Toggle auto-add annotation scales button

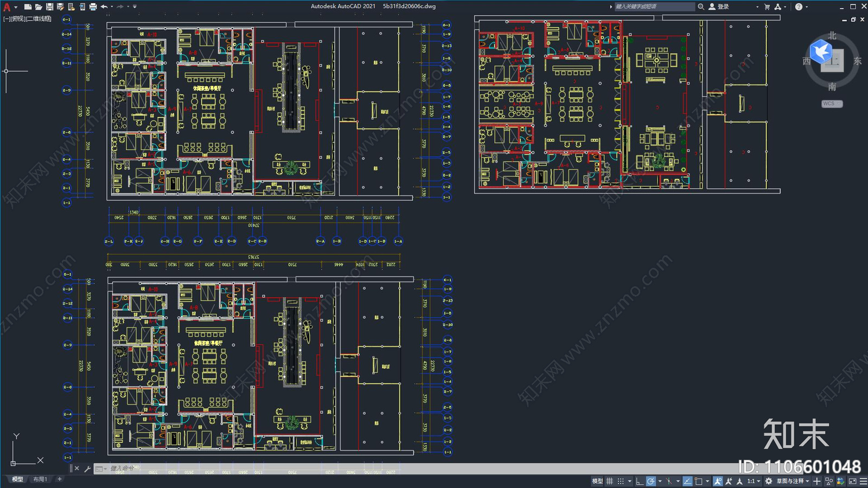(729, 481)
